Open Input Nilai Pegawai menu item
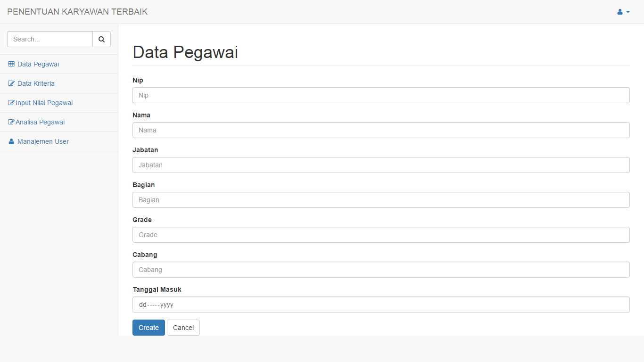 point(59,103)
